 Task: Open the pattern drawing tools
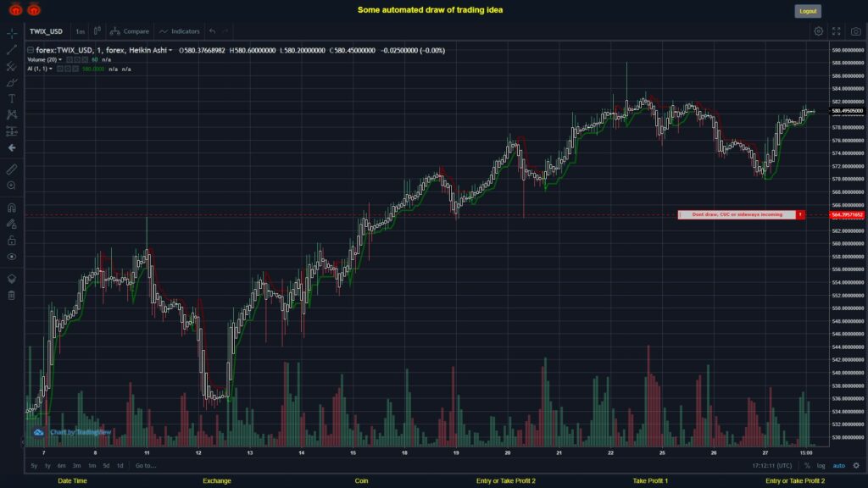click(x=12, y=114)
